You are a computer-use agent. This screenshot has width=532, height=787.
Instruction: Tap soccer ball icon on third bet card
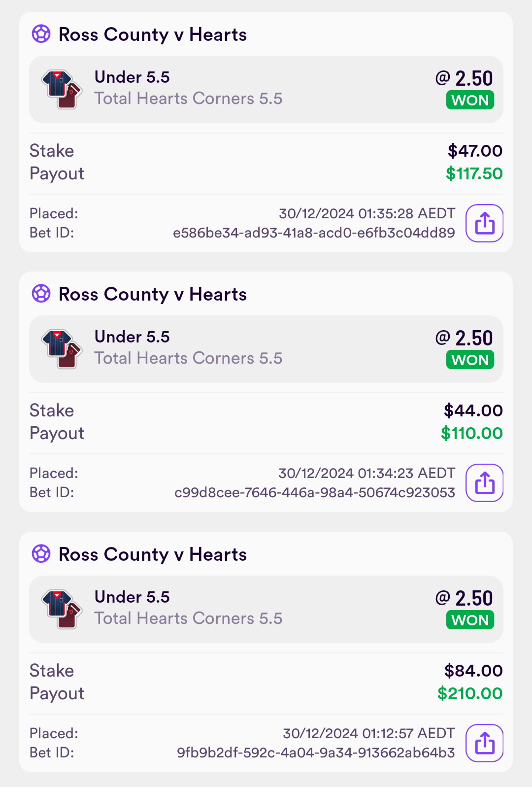(x=41, y=554)
